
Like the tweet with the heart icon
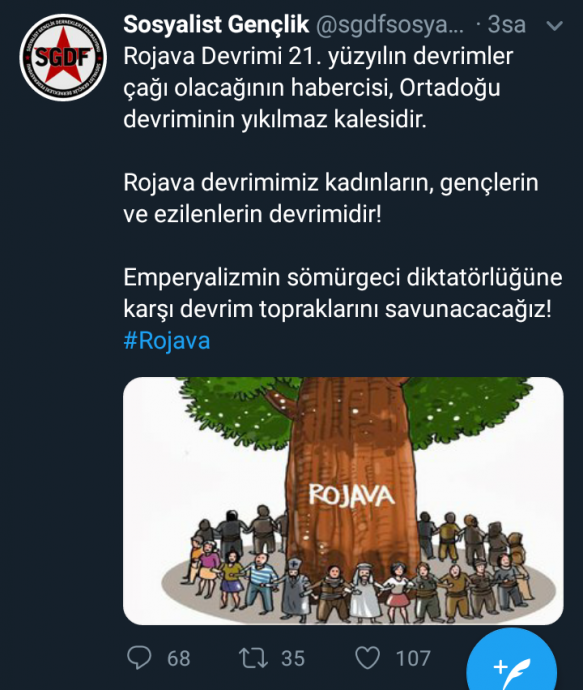click(367, 658)
